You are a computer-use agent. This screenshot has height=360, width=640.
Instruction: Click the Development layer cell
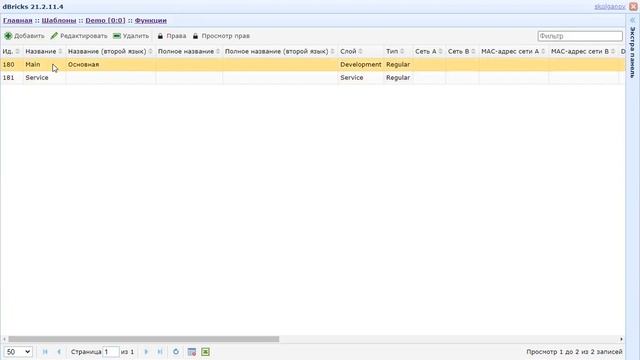[x=361, y=64]
